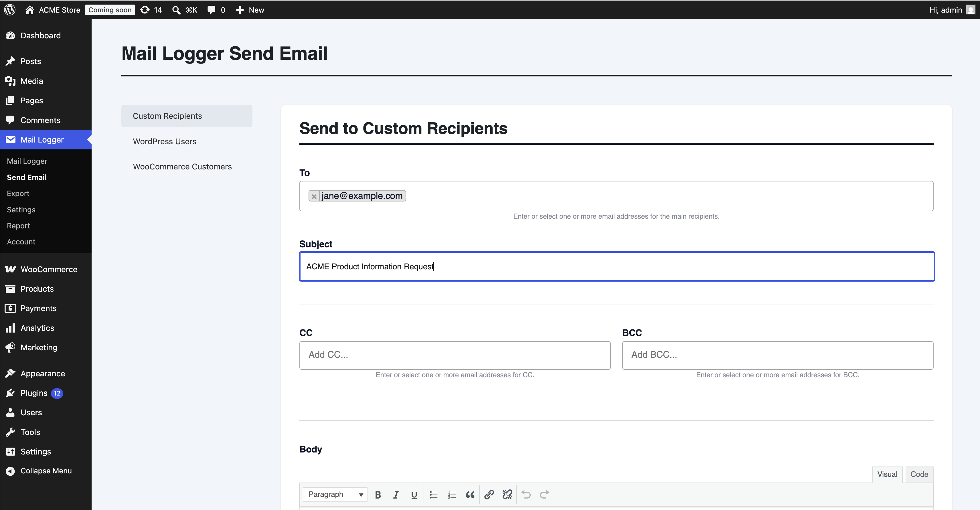Image resolution: width=980 pixels, height=510 pixels.
Task: Click the Add BCC field
Action: coord(778,355)
